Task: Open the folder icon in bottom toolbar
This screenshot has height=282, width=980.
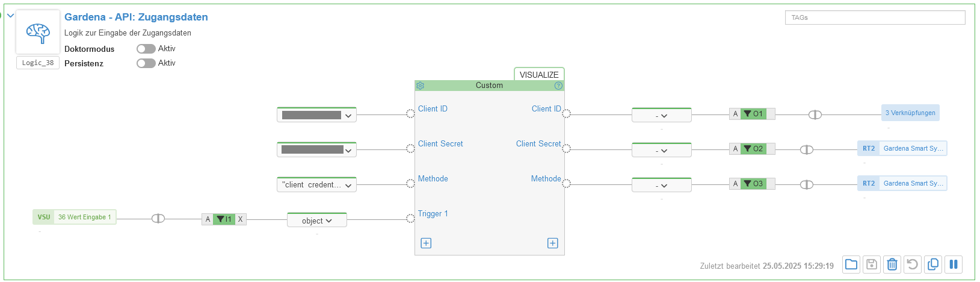Action: (x=851, y=265)
